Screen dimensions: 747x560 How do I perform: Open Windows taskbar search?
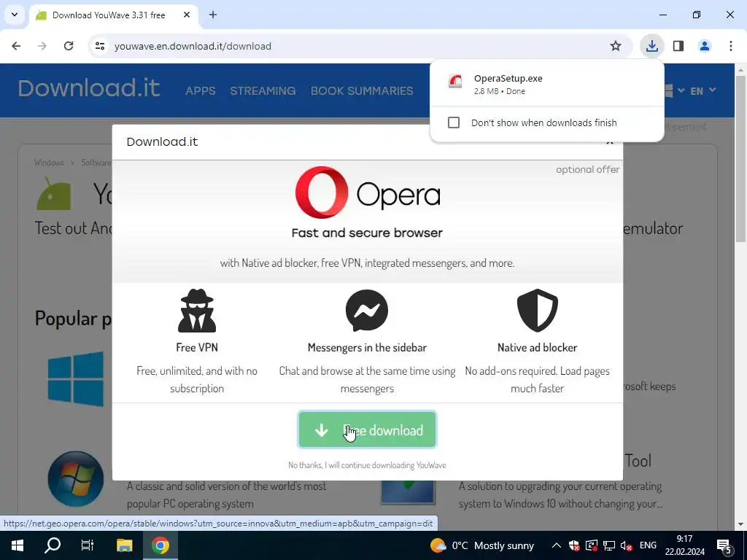coord(53,545)
